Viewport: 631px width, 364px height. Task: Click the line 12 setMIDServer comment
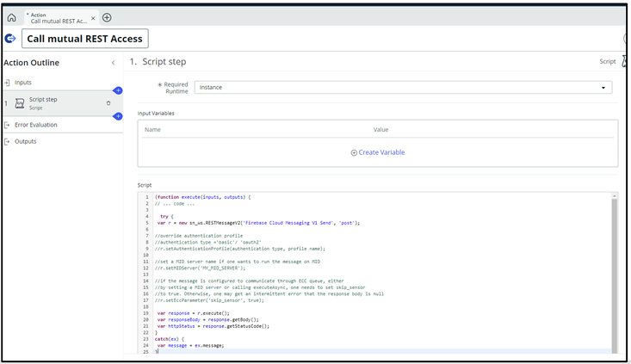point(200,268)
